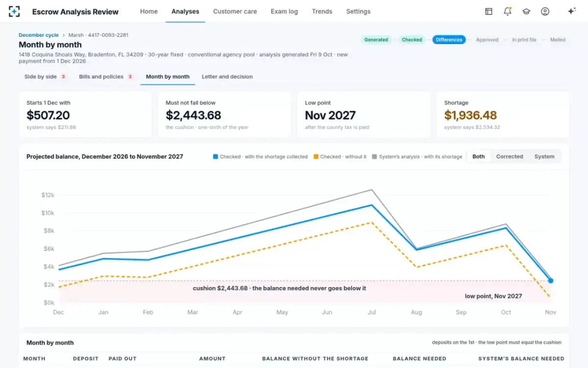Open the layout panel icon in header
The image size is (588, 368).
489,11
